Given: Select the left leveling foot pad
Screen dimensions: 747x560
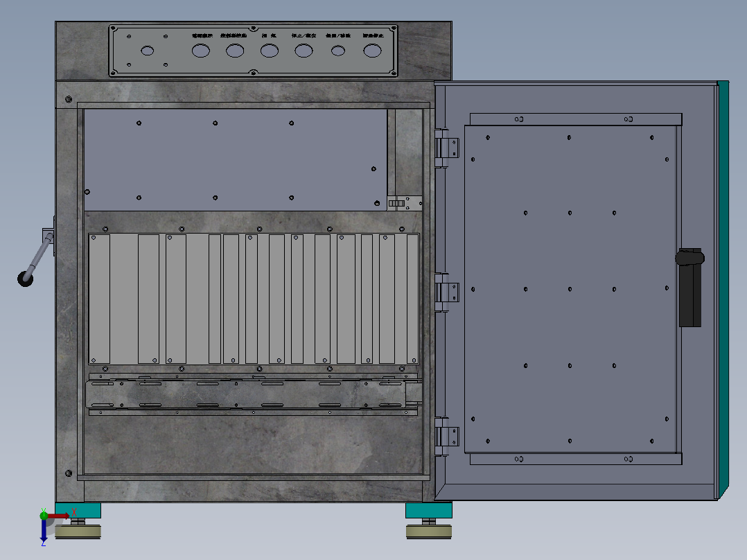Looking at the screenshot, I should pyautogui.click(x=78, y=532).
